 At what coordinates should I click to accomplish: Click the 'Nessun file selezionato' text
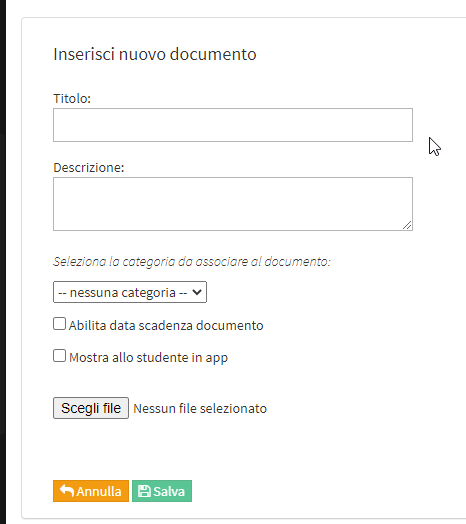pos(200,409)
